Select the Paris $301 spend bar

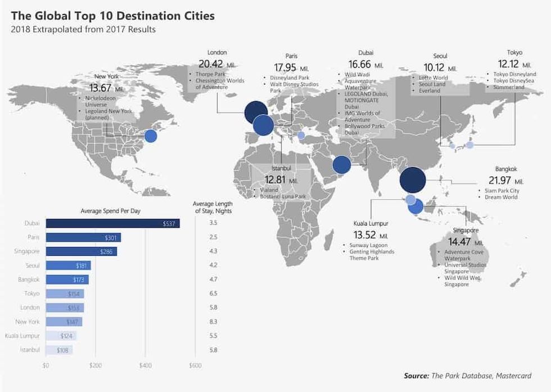83,237
